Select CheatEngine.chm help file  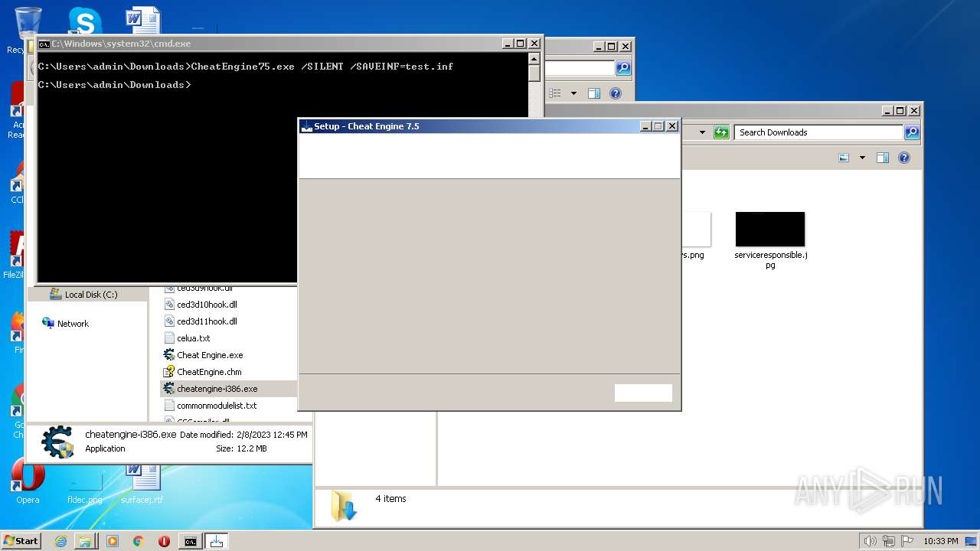pos(209,372)
